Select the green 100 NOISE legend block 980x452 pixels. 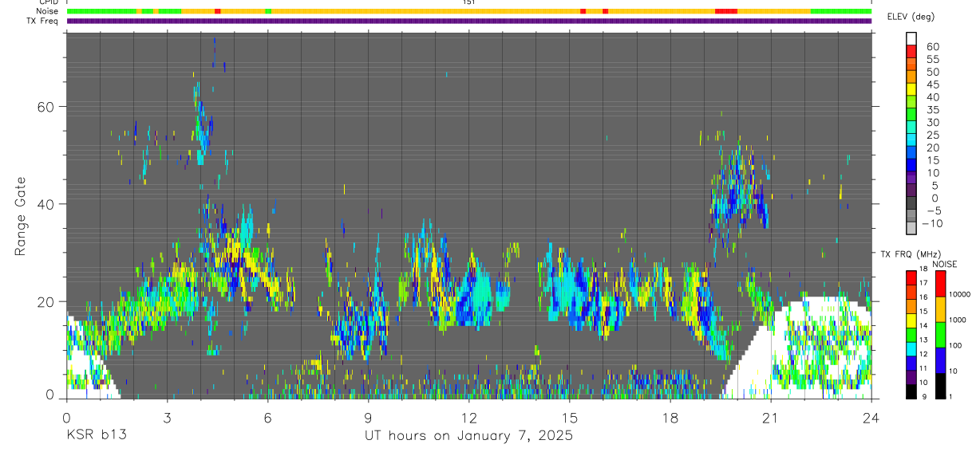(x=939, y=335)
